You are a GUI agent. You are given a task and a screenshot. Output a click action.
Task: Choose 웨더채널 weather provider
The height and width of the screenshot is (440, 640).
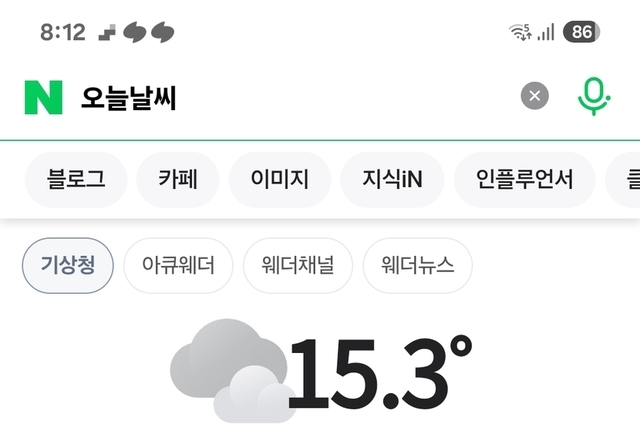coord(298,265)
